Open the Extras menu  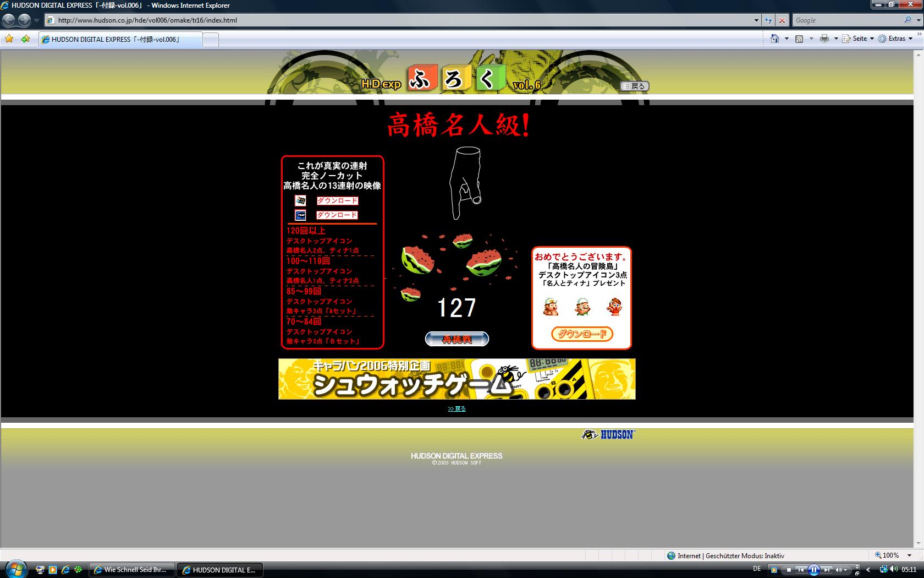(x=895, y=39)
